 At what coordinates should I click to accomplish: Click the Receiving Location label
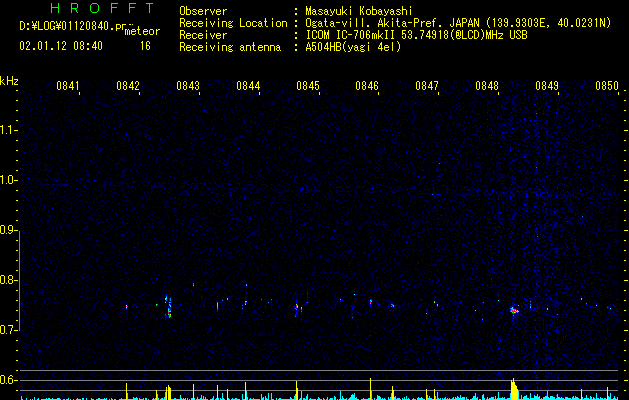pos(233,23)
